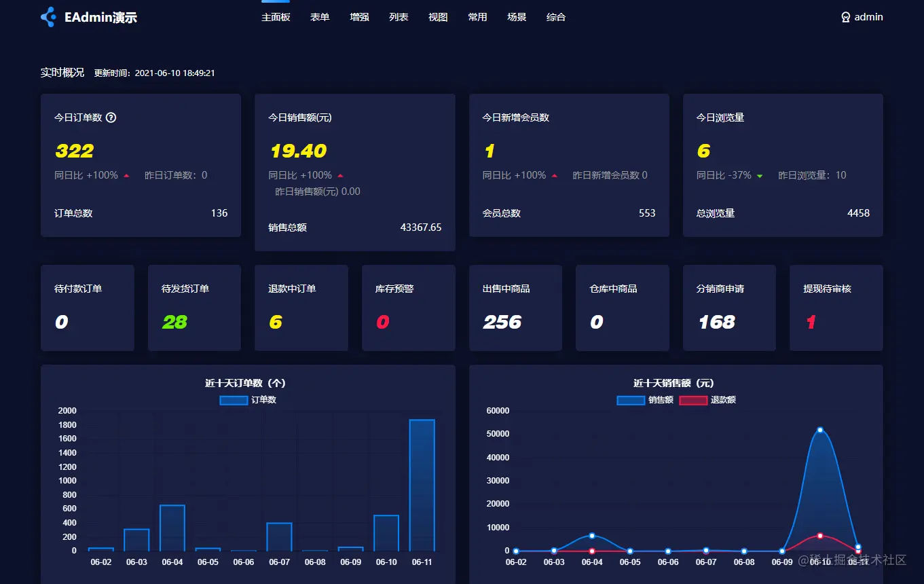924x584 pixels.
Task: Open the 视图 menu
Action: pyautogui.click(x=438, y=17)
